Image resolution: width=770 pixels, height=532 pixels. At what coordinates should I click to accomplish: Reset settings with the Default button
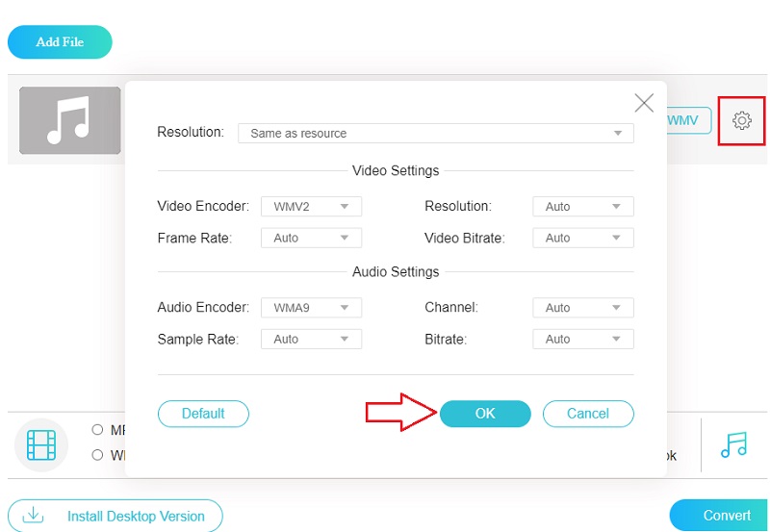pyautogui.click(x=203, y=414)
